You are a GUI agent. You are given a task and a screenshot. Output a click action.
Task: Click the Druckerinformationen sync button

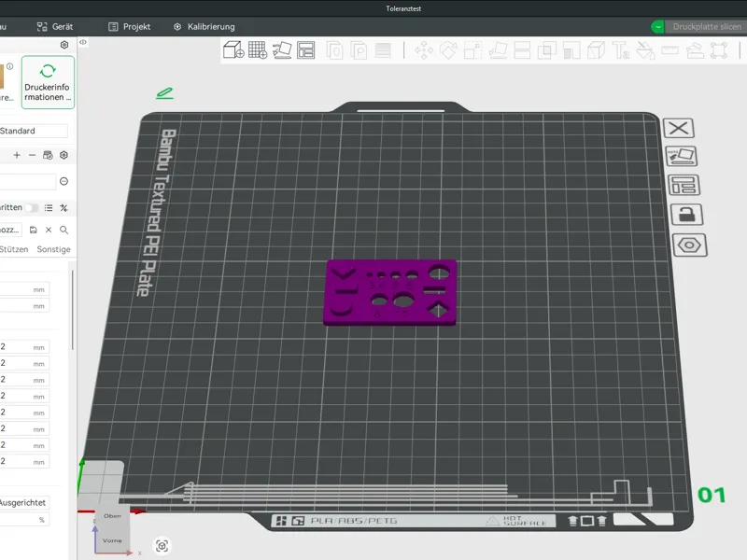point(48,82)
